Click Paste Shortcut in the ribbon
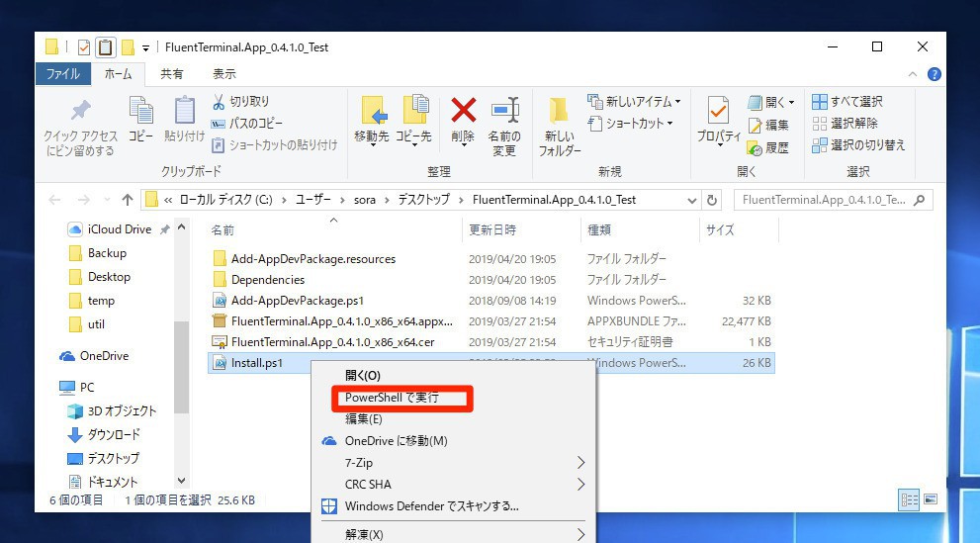980x543 pixels. pos(274,145)
